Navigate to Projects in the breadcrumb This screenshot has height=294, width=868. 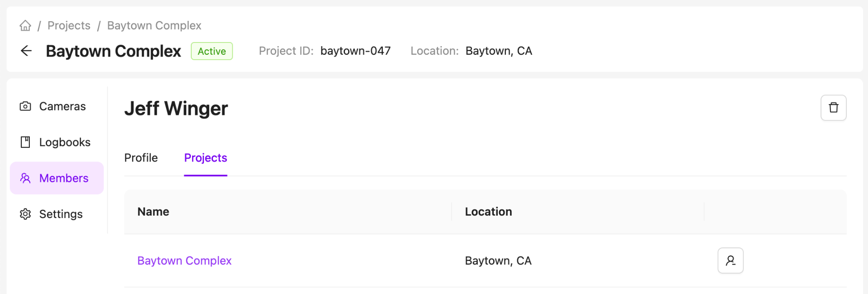(x=69, y=26)
